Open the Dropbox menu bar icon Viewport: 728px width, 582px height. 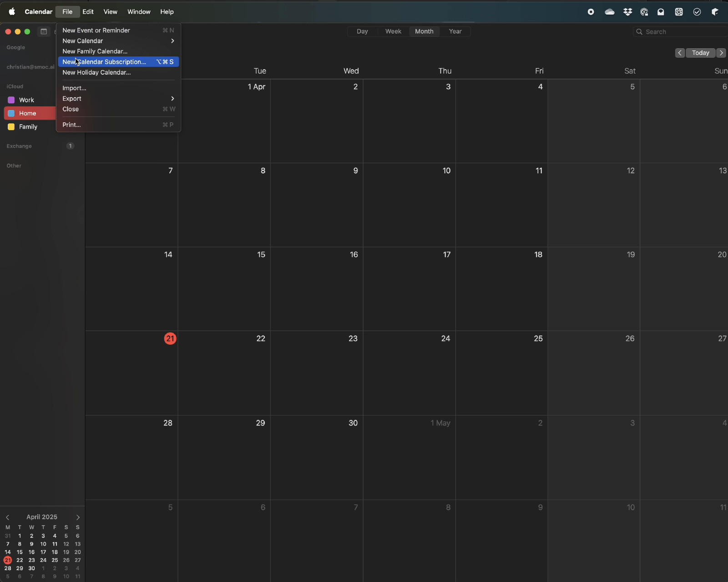628,12
